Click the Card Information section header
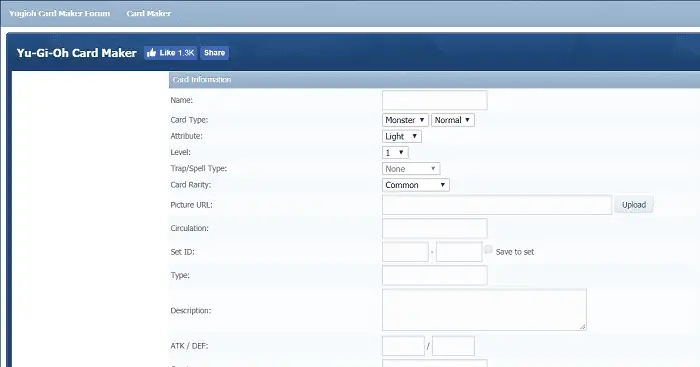Screen dimensions: 700x367 (x=434, y=79)
